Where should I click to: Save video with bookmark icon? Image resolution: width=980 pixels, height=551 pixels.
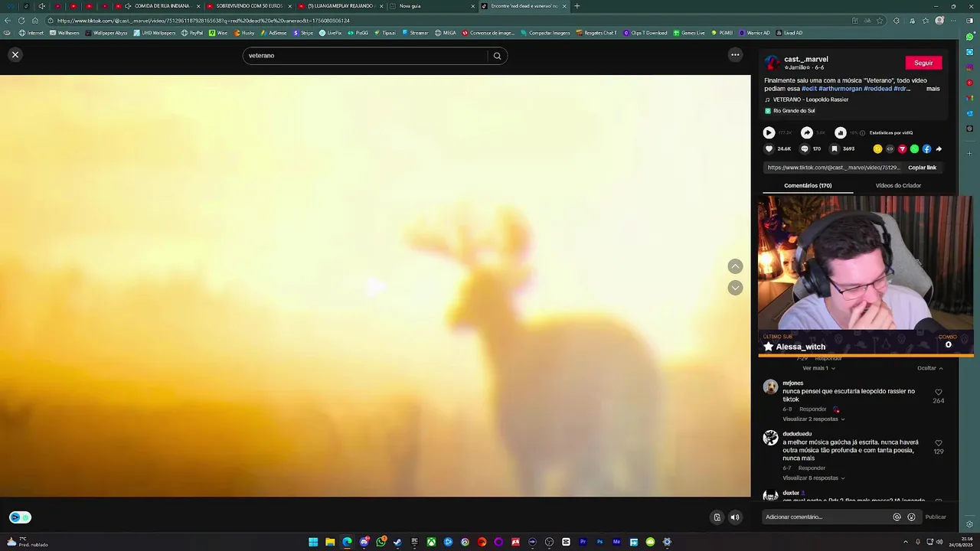835,149
